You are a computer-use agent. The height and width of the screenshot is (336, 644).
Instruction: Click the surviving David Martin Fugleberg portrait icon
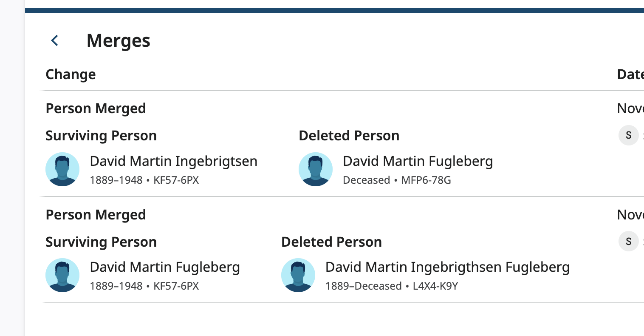[x=62, y=275]
